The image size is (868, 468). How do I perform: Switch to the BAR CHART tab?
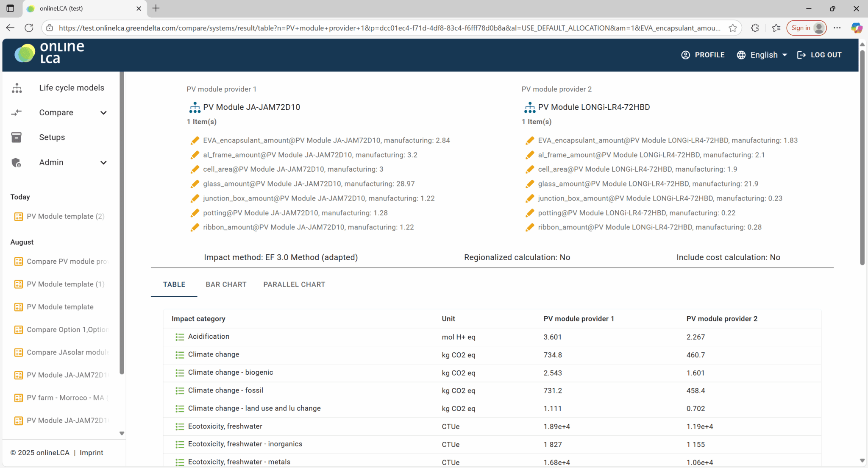point(226,284)
